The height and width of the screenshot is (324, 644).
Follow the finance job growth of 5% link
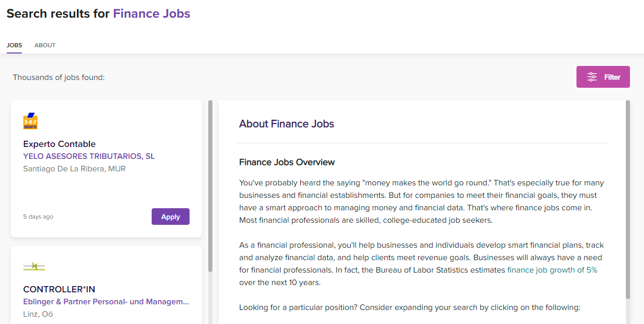point(552,270)
